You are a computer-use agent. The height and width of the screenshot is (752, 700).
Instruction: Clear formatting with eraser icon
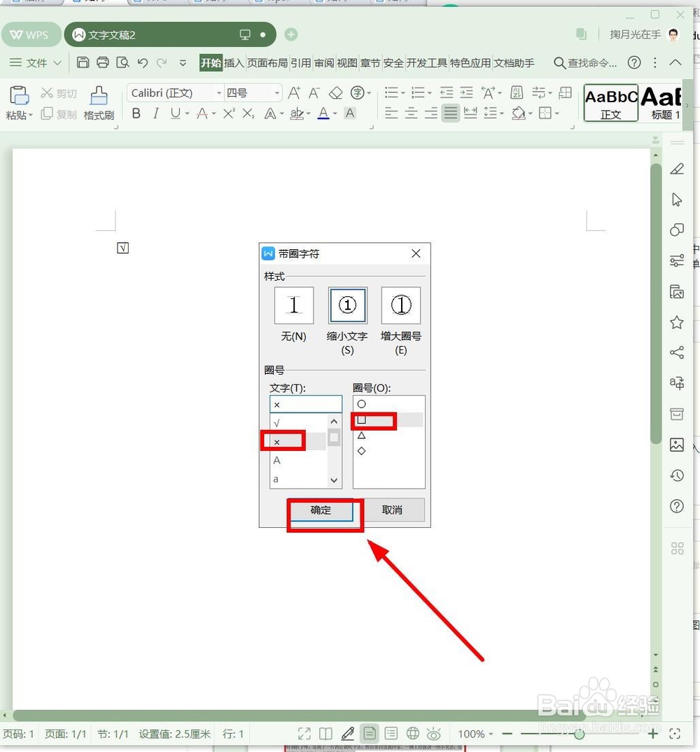pos(335,92)
